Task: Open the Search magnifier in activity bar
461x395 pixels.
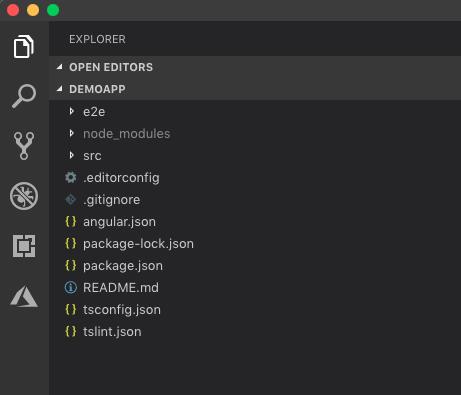Action: click(x=24, y=96)
